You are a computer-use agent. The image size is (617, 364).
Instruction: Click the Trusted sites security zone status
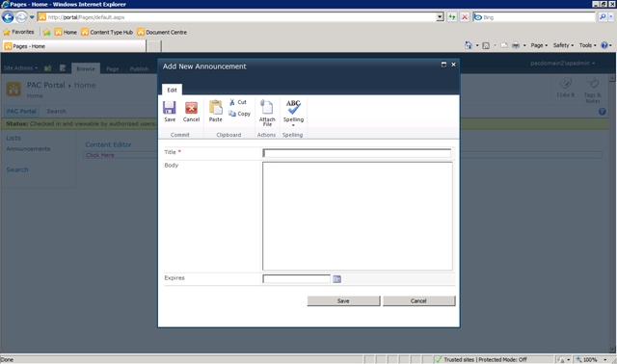pos(485,360)
